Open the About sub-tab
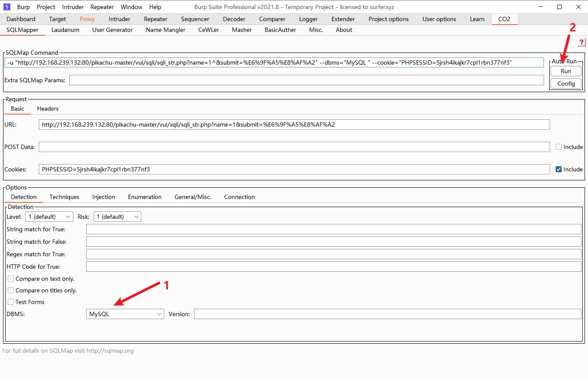 tap(344, 30)
